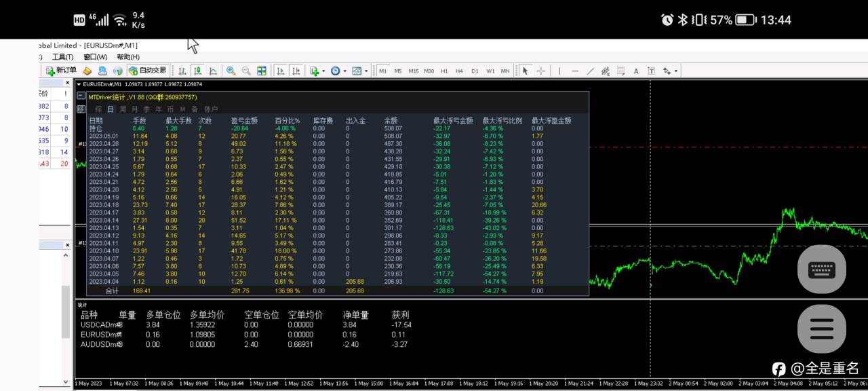Tap the battery indicator in status bar

pos(746,20)
